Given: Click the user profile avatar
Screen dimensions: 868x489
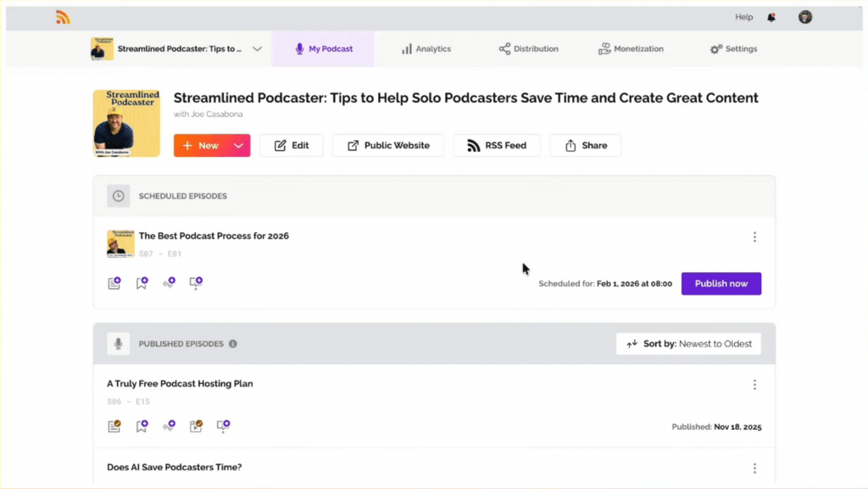Looking at the screenshot, I should pyautogui.click(x=804, y=16).
